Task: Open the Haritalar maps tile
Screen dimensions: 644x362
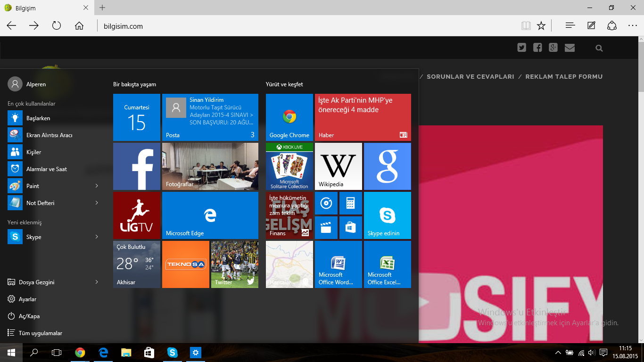Action: coord(289,264)
